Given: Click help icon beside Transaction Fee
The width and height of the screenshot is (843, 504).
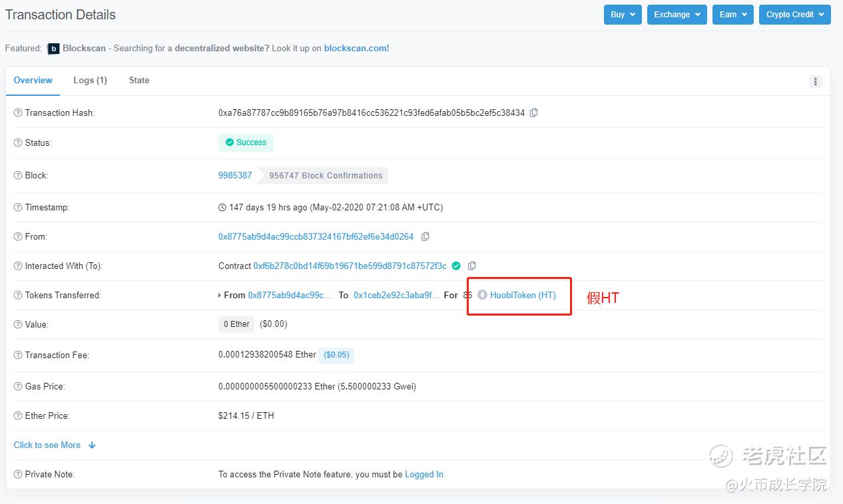Looking at the screenshot, I should (18, 355).
